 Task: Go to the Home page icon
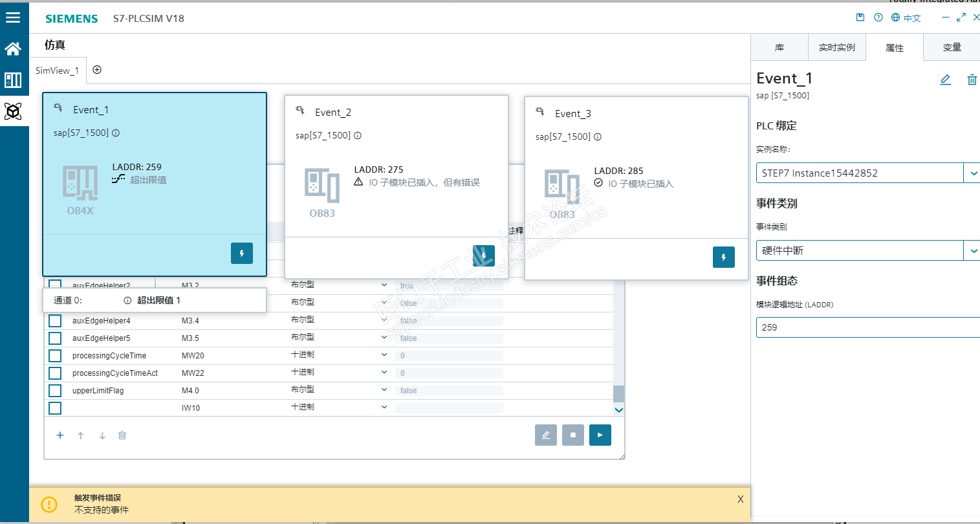13,49
